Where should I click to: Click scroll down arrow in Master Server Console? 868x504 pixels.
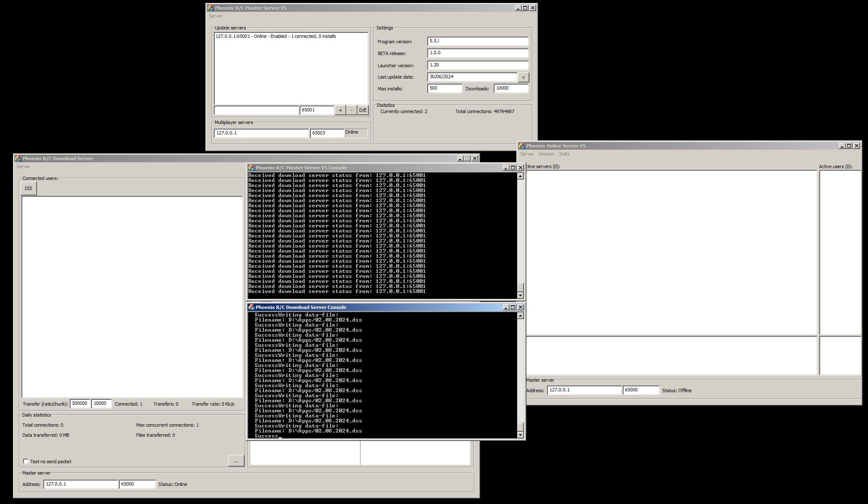[521, 296]
